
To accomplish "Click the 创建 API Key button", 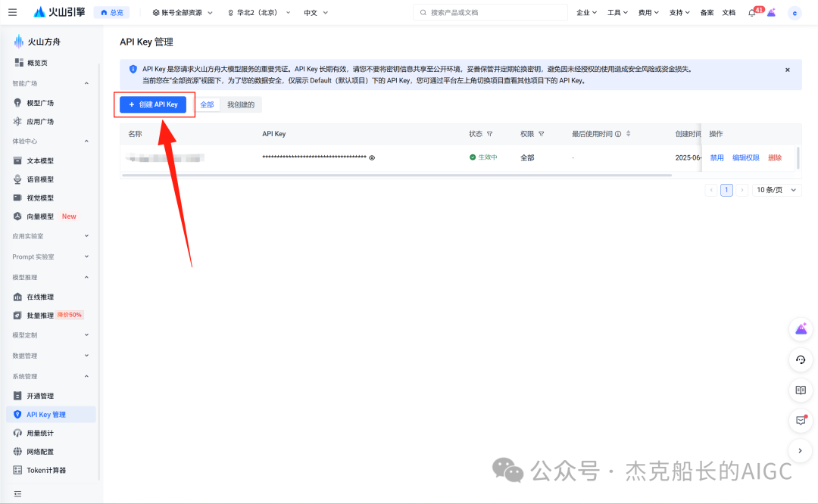I will click(x=153, y=104).
